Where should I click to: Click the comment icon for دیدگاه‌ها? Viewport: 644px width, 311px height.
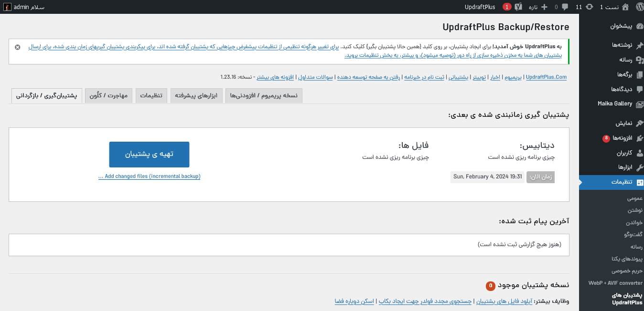(640, 89)
